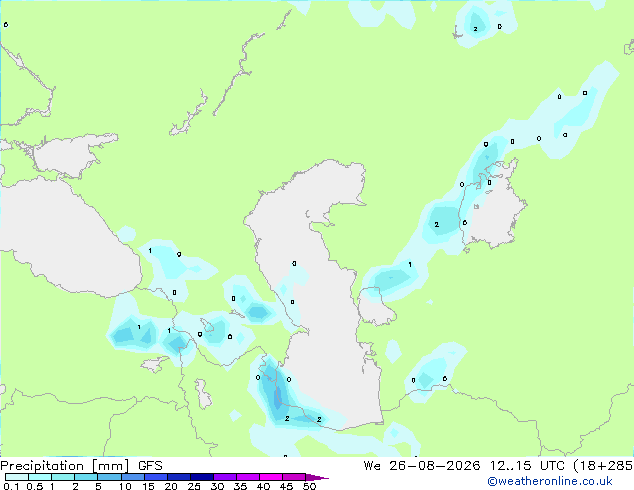Click the date text '26-08-2026'
Screen dimensions: 634x490
point(435,466)
